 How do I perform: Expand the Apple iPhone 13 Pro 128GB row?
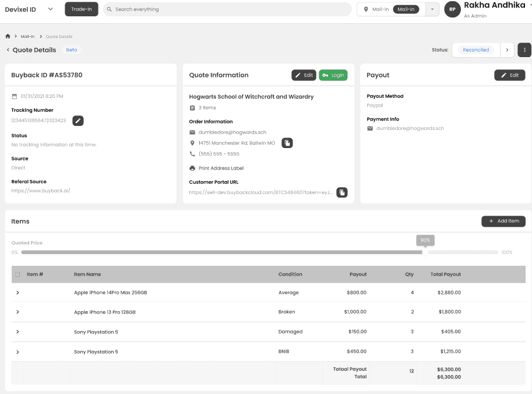(17, 312)
